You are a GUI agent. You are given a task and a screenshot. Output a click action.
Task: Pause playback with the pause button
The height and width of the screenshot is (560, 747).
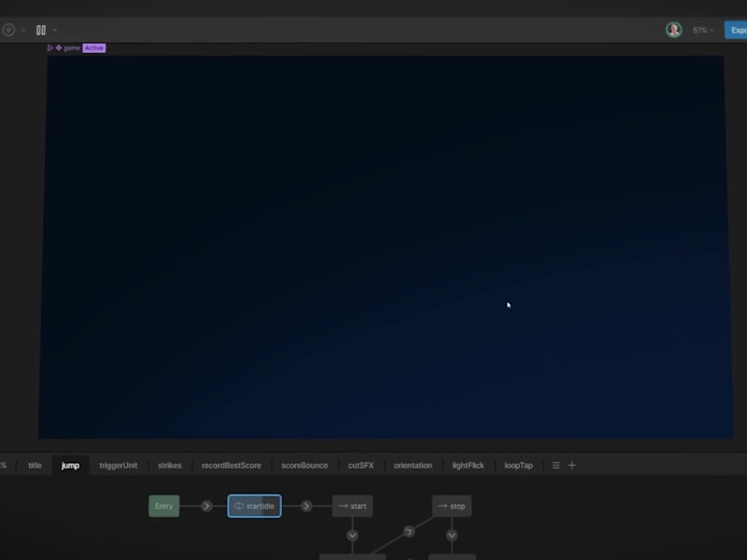point(41,30)
